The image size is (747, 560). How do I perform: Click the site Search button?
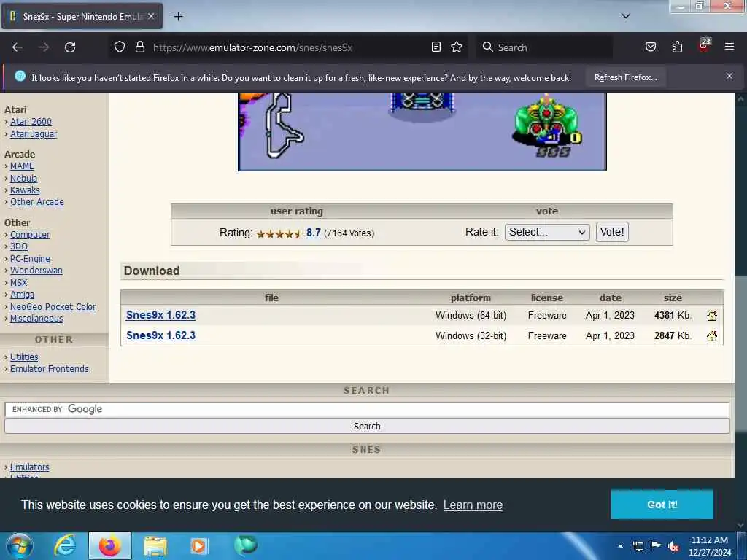coord(367,426)
